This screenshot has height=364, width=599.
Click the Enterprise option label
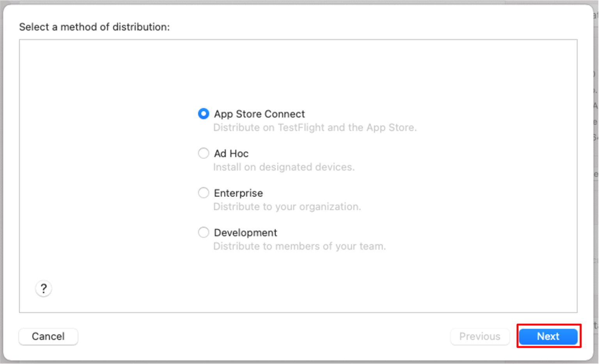tap(238, 193)
